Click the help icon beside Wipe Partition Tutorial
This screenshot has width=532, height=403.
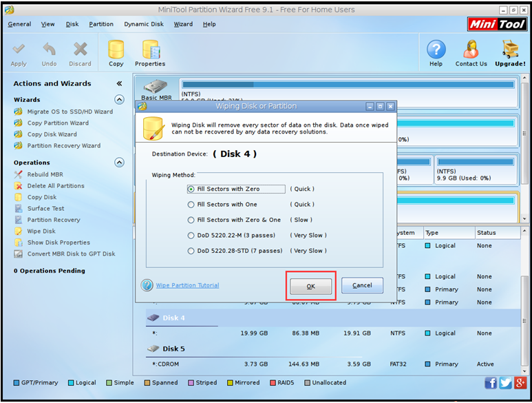[147, 285]
